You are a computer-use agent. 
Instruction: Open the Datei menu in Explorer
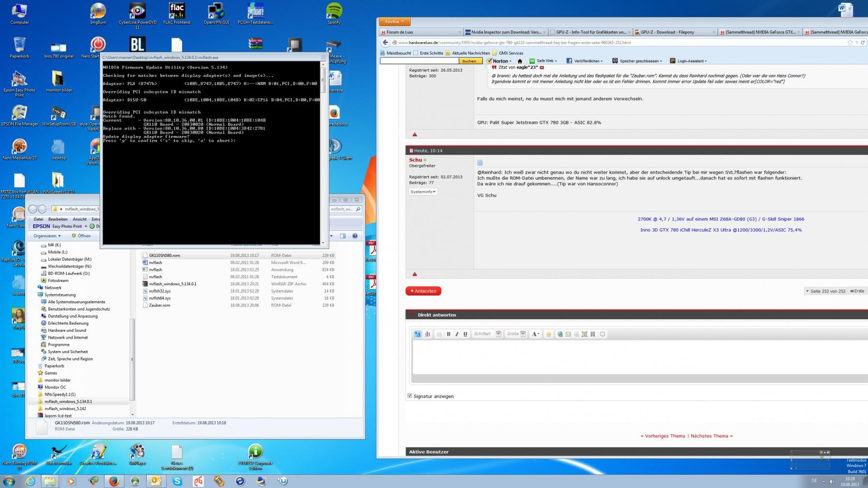tap(38, 220)
